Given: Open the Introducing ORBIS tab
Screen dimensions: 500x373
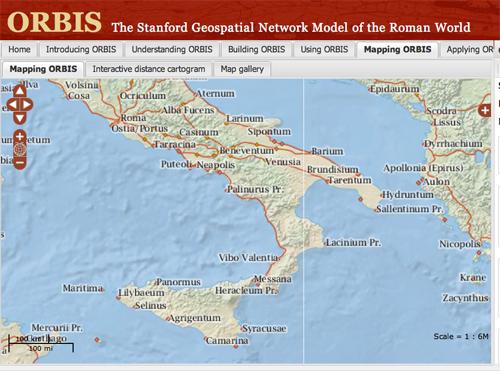Looking at the screenshot, I should click(81, 50).
